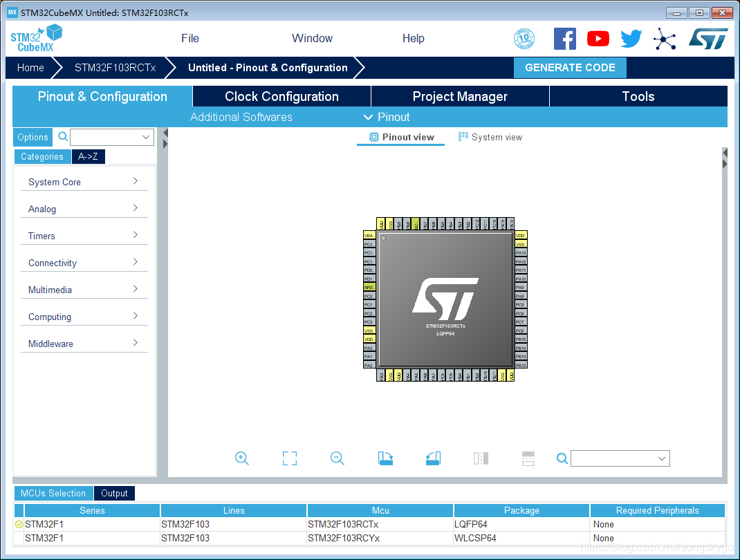The image size is (740, 560).
Task: Rotate the chip counterclockwise
Action: click(433, 458)
